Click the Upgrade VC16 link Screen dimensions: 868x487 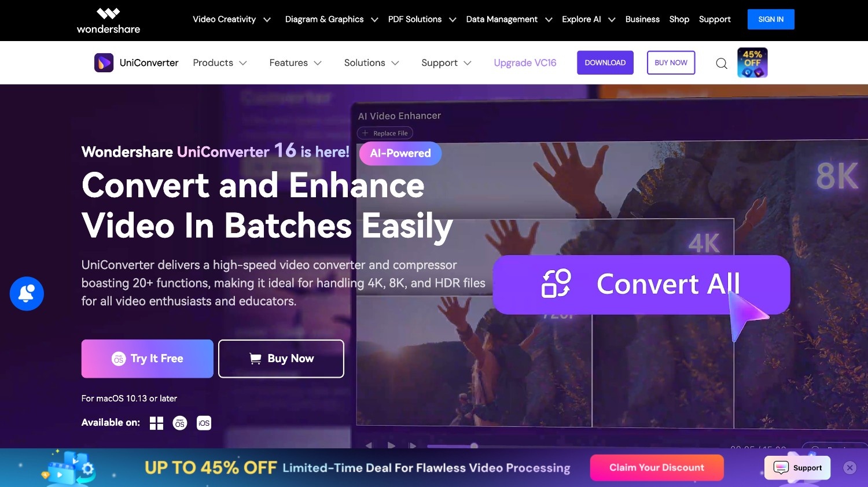click(525, 62)
